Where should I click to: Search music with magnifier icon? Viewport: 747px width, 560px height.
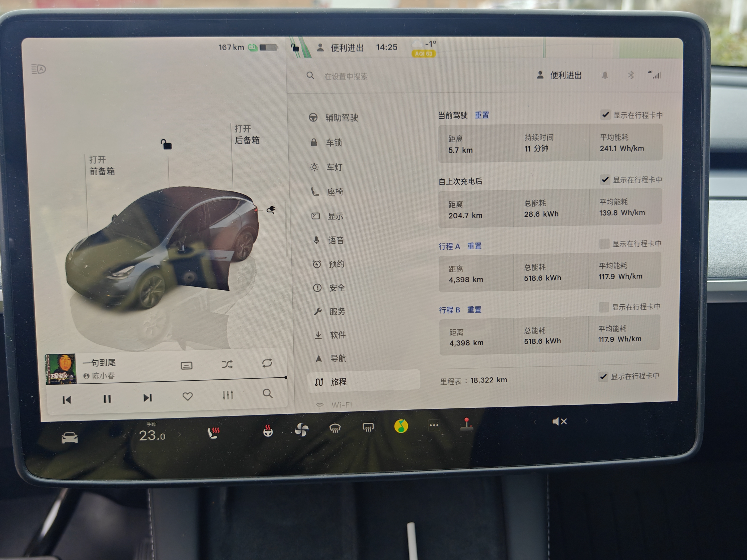tap(268, 393)
